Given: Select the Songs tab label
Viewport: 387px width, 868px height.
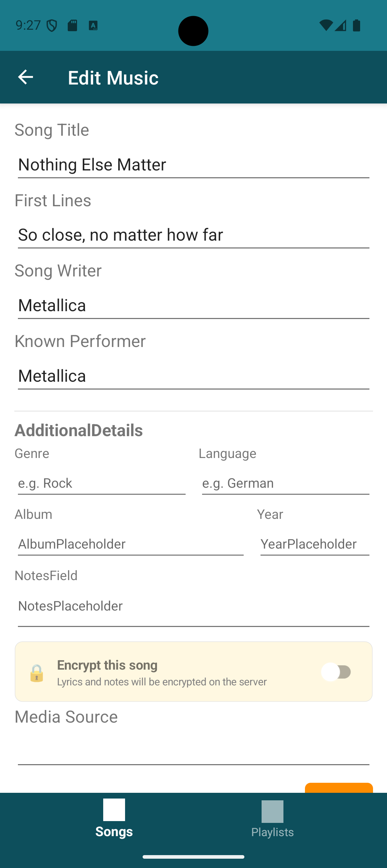Looking at the screenshot, I should [114, 831].
